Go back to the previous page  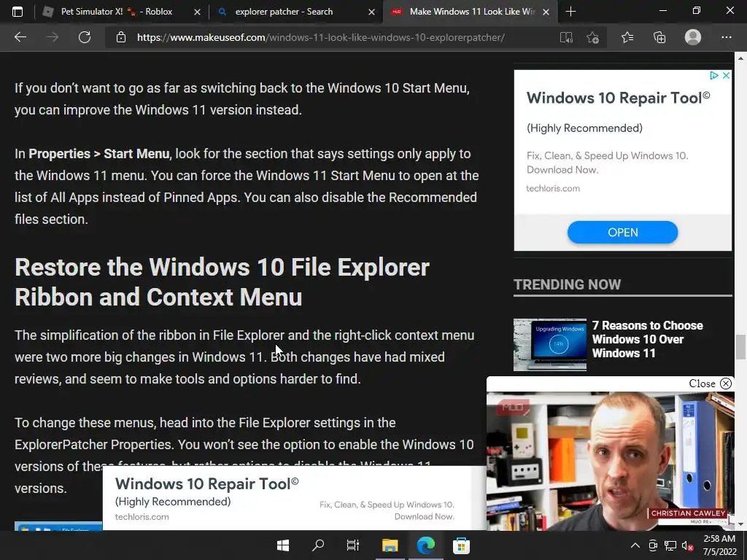(20, 37)
